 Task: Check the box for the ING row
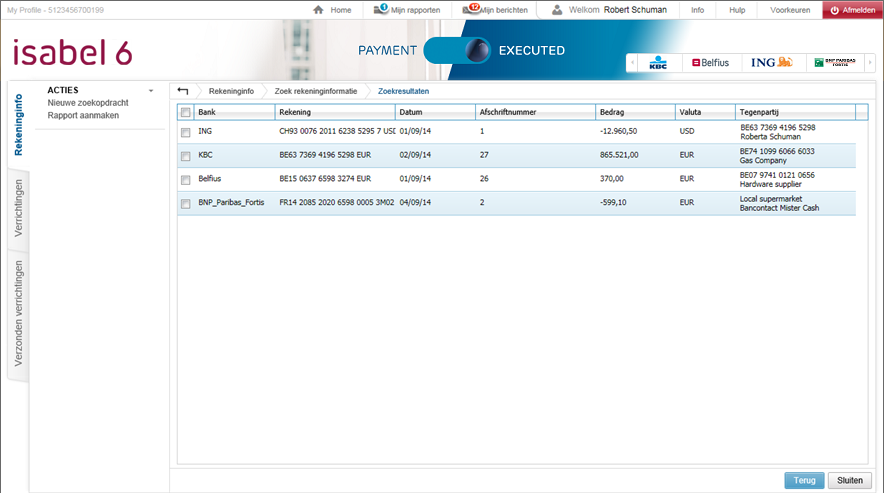pos(185,132)
